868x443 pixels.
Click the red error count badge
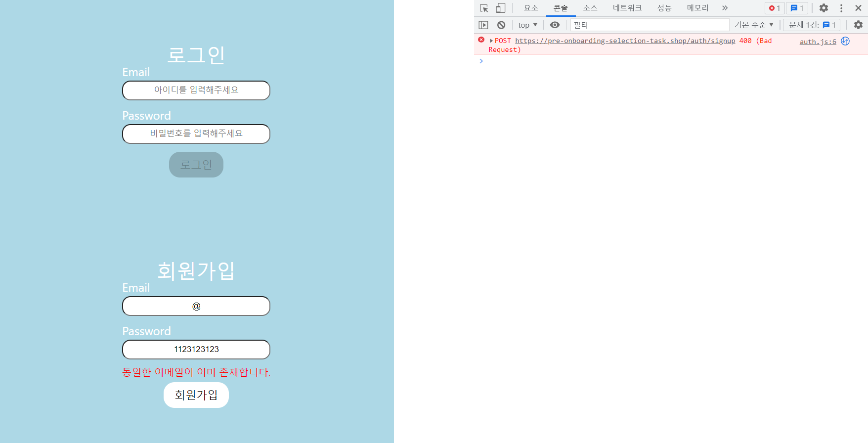tap(775, 8)
